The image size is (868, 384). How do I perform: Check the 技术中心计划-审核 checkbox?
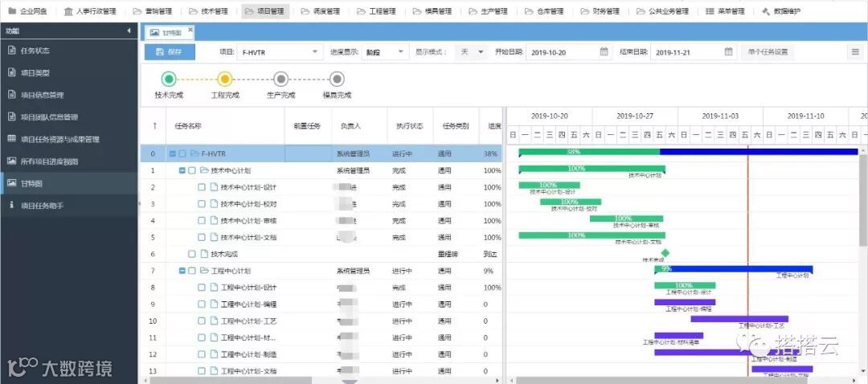pyautogui.click(x=202, y=220)
